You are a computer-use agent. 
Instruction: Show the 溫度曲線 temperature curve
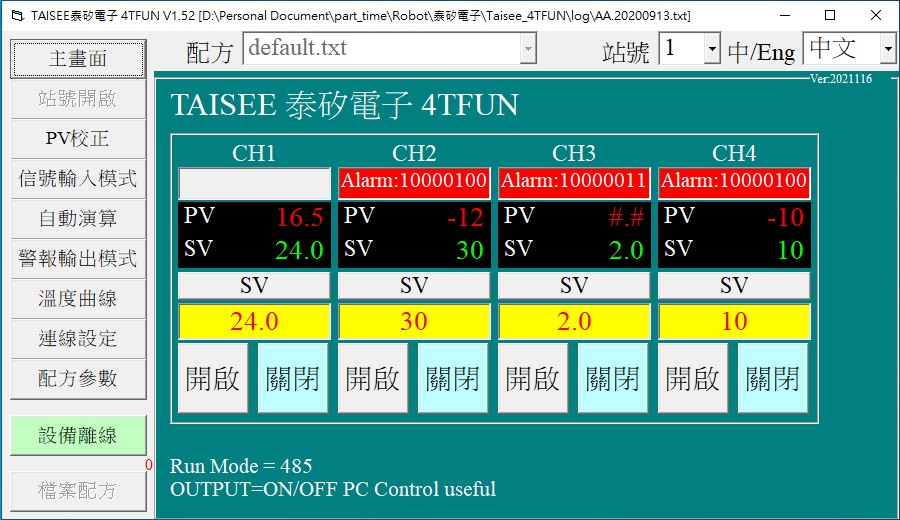click(77, 299)
